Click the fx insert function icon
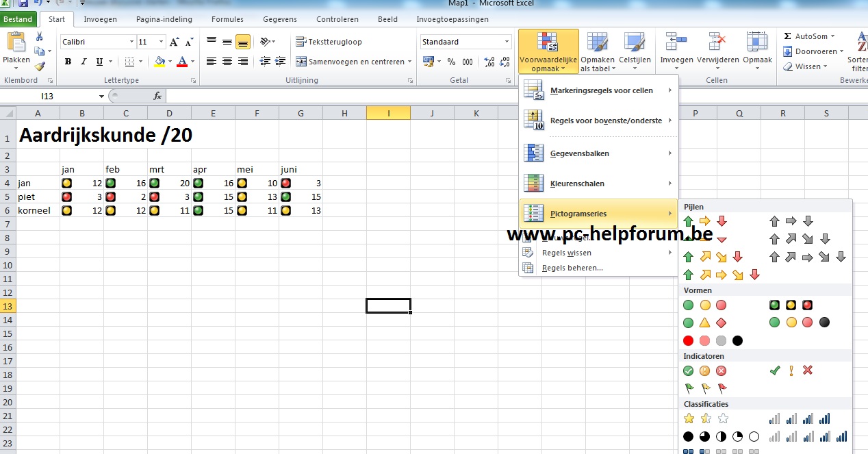868x454 pixels. click(x=157, y=96)
